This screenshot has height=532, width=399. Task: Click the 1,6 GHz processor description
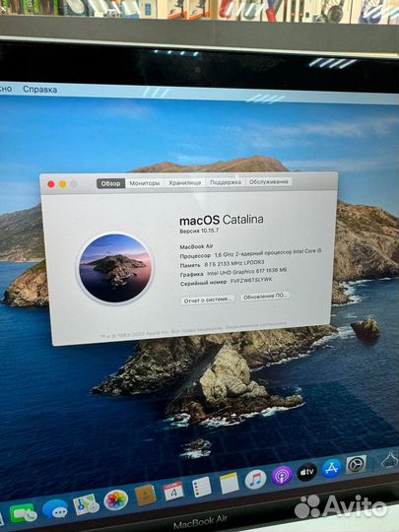click(268, 253)
